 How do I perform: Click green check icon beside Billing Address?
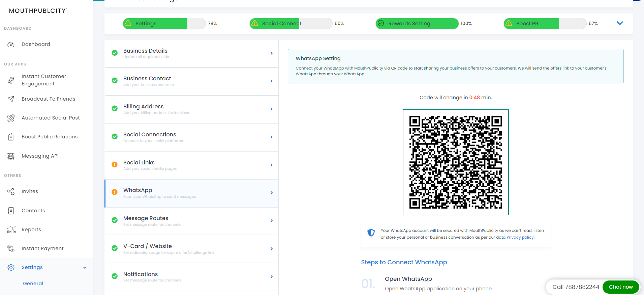[115, 109]
